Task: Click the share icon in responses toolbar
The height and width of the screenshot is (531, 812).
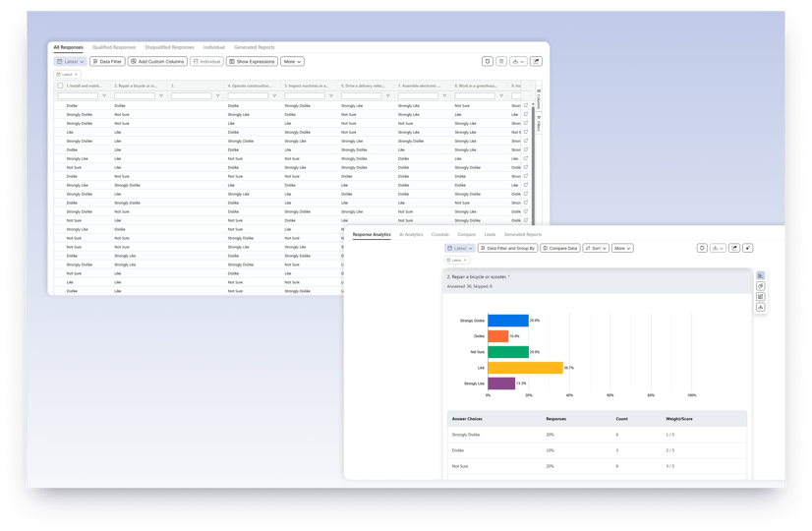Action: click(x=536, y=61)
